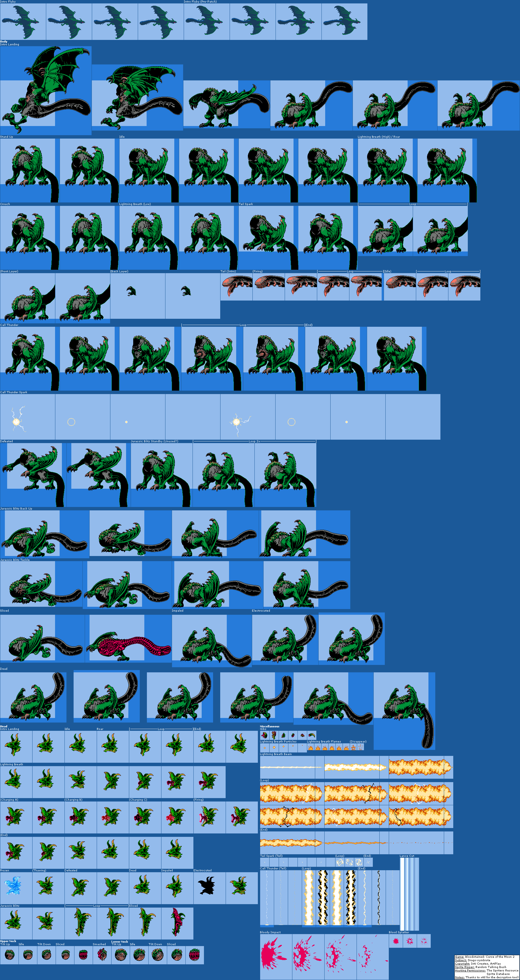520x980 pixels.
Task: Click the 'Sprite Ripper: Random Talking Bush' line
Action: click(x=480, y=967)
